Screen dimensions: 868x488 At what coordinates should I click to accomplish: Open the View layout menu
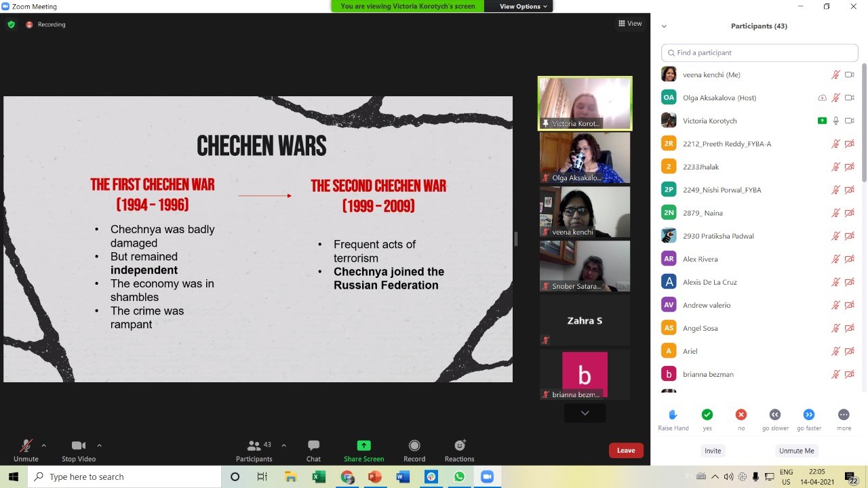pos(630,24)
